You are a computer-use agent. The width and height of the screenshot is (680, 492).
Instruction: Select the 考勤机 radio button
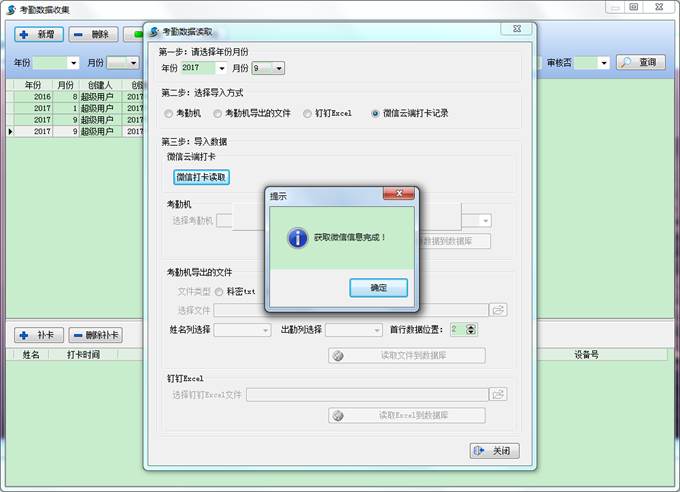[x=168, y=114]
